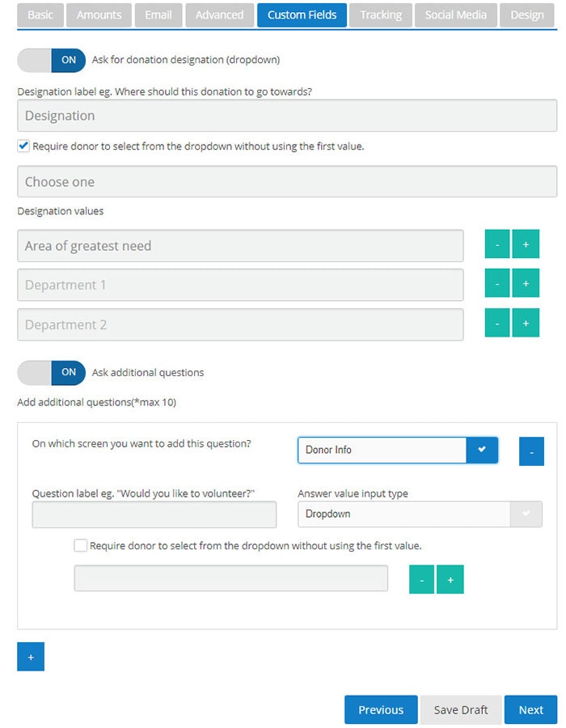
Task: Remove the Area of greatest need value
Action: (497, 245)
